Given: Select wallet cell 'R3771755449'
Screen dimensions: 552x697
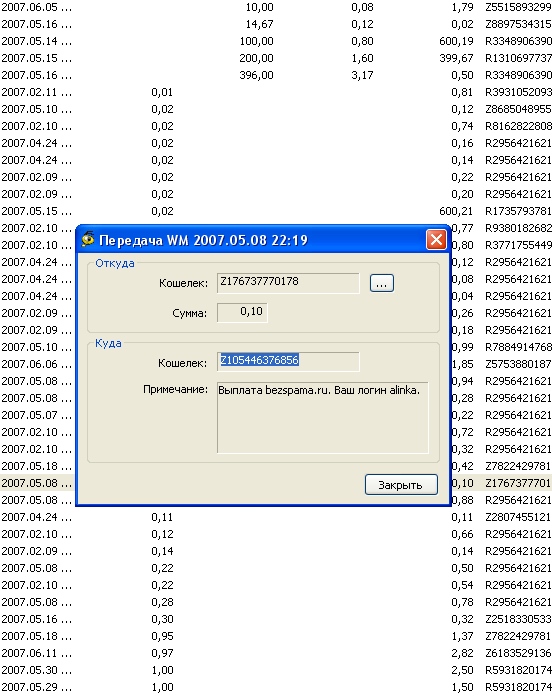Looking at the screenshot, I should (x=518, y=245).
